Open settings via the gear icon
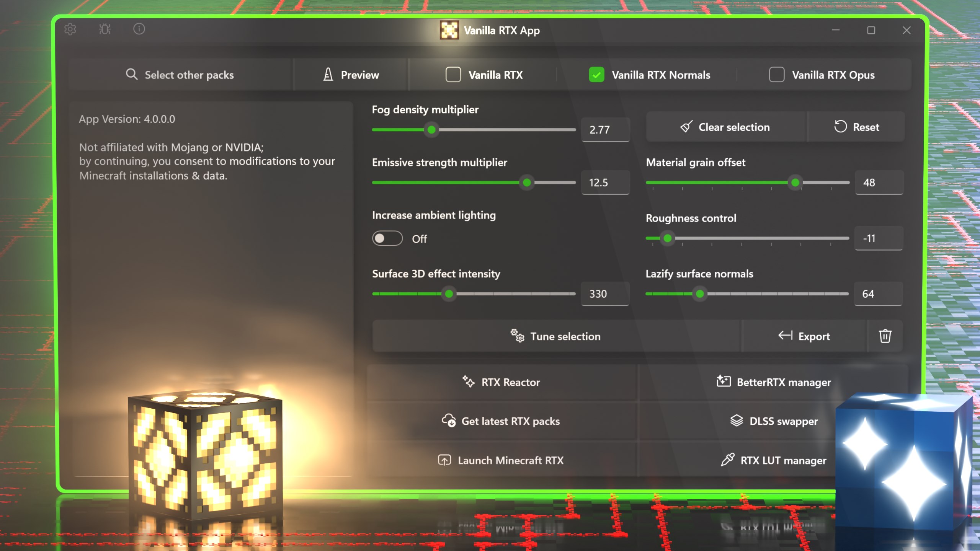The width and height of the screenshot is (980, 551). [x=70, y=29]
